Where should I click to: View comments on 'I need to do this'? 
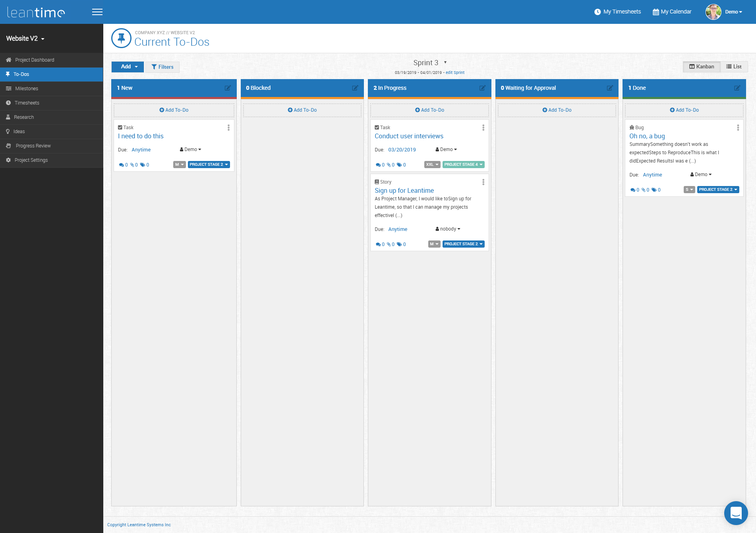[x=123, y=165]
